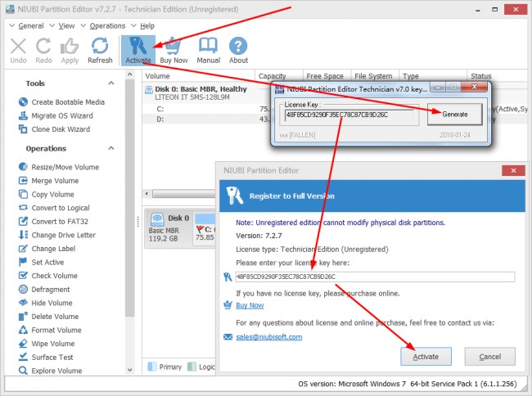Choose Change Label operation
The width and height of the screenshot is (532, 396).
click(x=47, y=249)
